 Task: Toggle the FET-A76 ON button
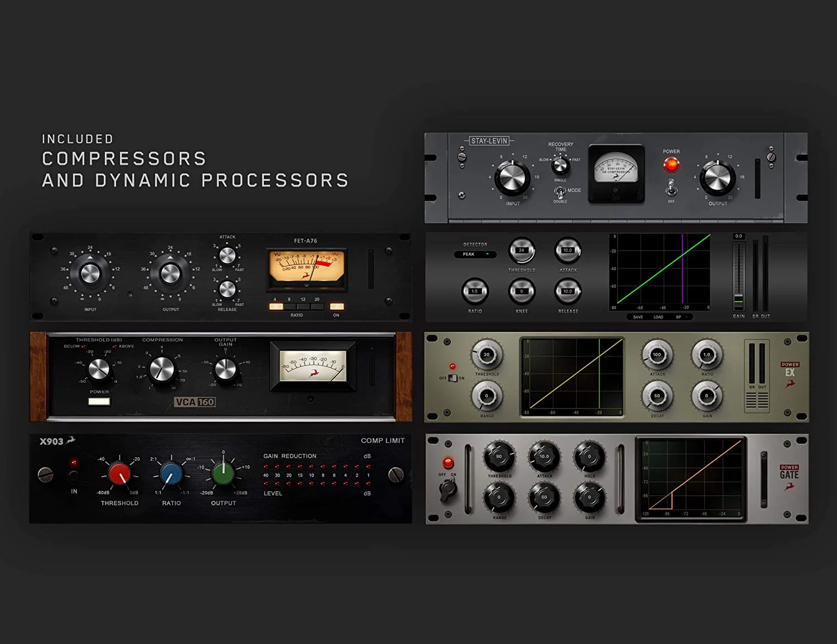(336, 306)
